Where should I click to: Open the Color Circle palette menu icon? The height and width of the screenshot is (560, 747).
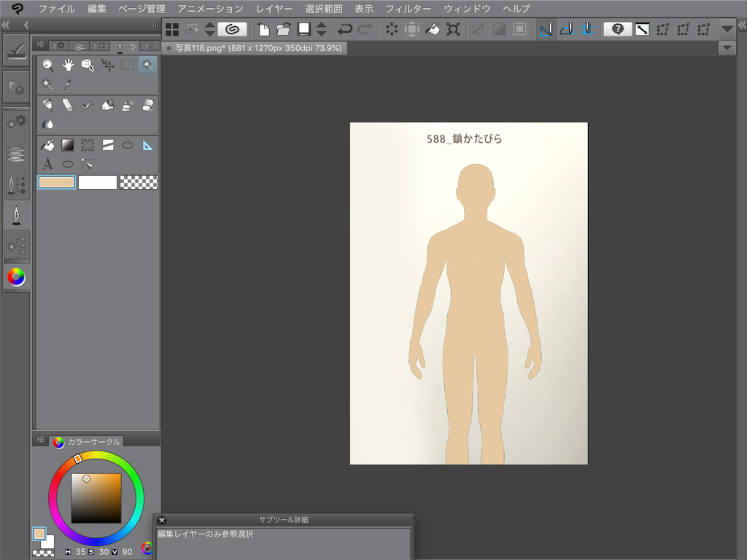tap(41, 440)
